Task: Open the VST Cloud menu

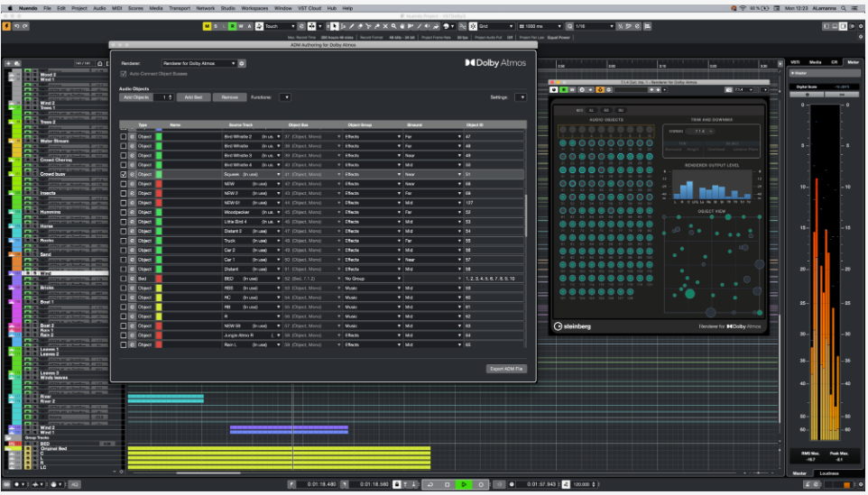Action: point(310,8)
